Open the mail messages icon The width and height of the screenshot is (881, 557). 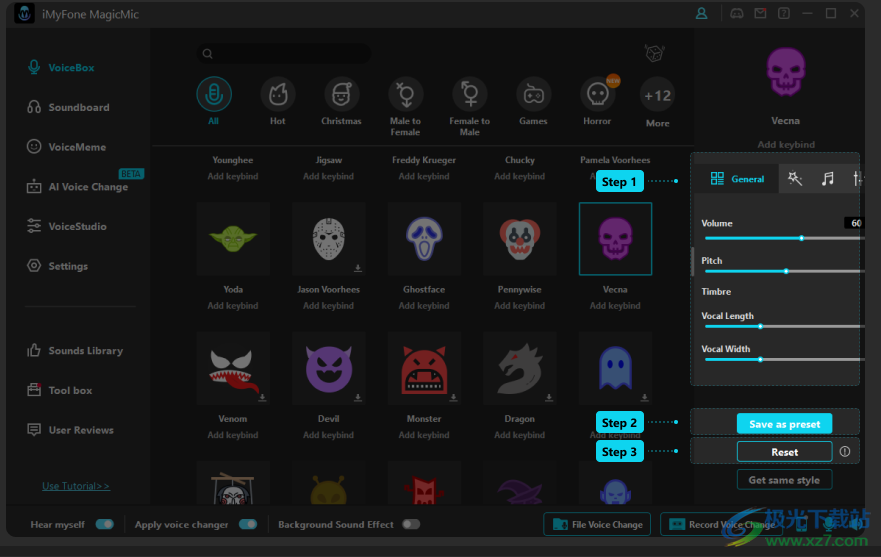point(760,14)
